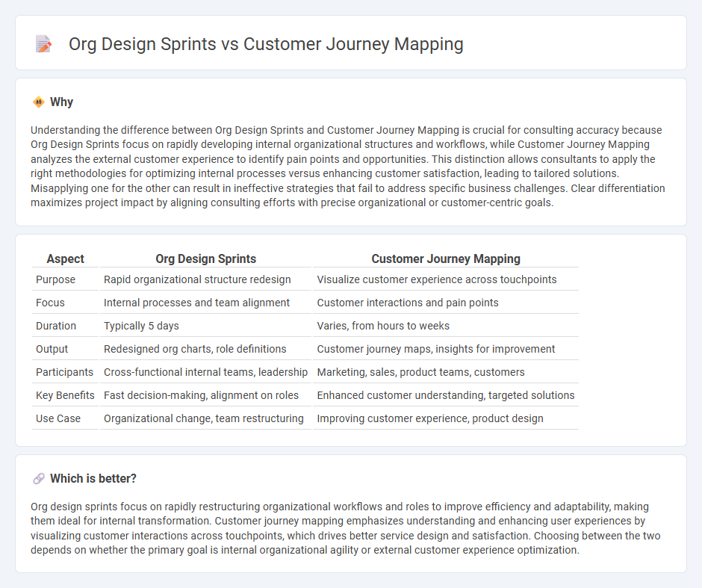Screen dimensions: 702x588
Task: Select the Focus row label
Action: pos(50,303)
